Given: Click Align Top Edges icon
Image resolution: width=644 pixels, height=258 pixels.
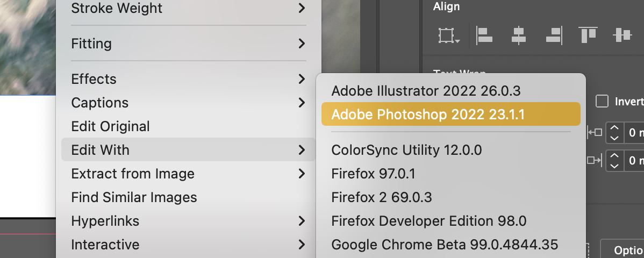Looking at the screenshot, I should point(588,34).
